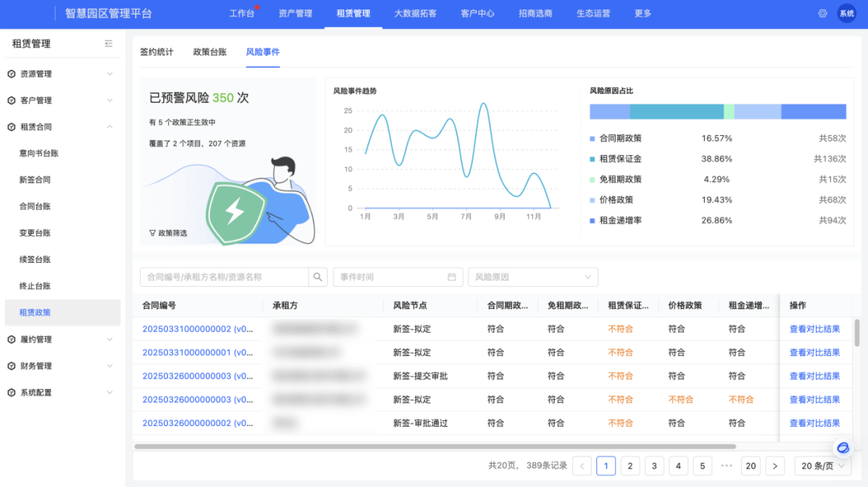Viewport: 868px width, 487px height.
Task: Click the floating assistant icon at bottom right
Action: tap(842, 448)
